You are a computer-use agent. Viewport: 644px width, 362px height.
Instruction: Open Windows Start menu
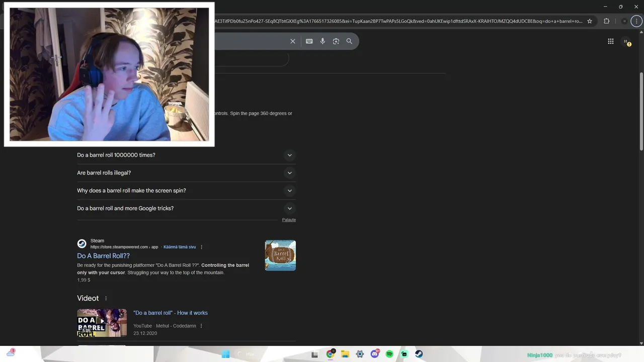pos(226,354)
